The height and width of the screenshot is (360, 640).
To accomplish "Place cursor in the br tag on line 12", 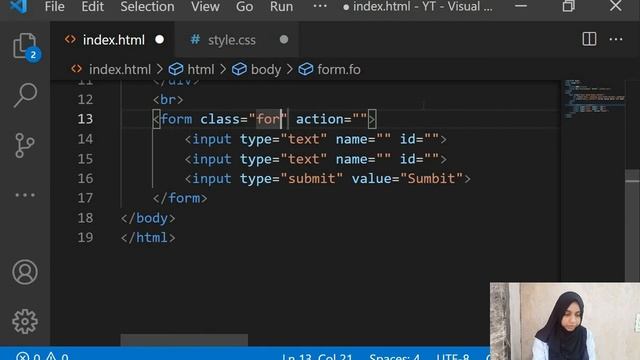I will pos(168,100).
